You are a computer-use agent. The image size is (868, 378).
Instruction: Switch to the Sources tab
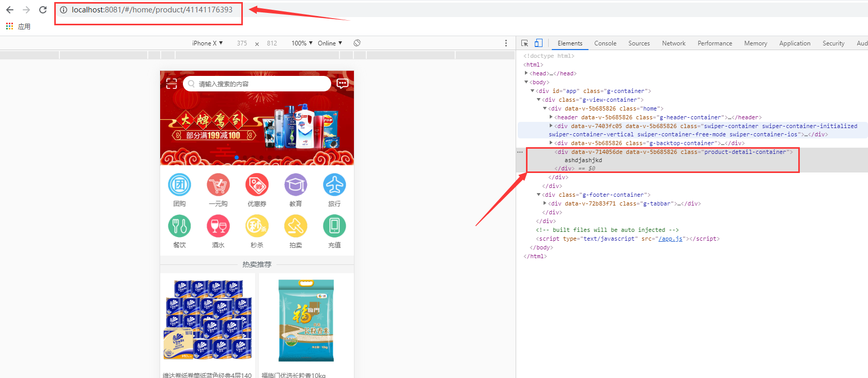[x=639, y=43]
